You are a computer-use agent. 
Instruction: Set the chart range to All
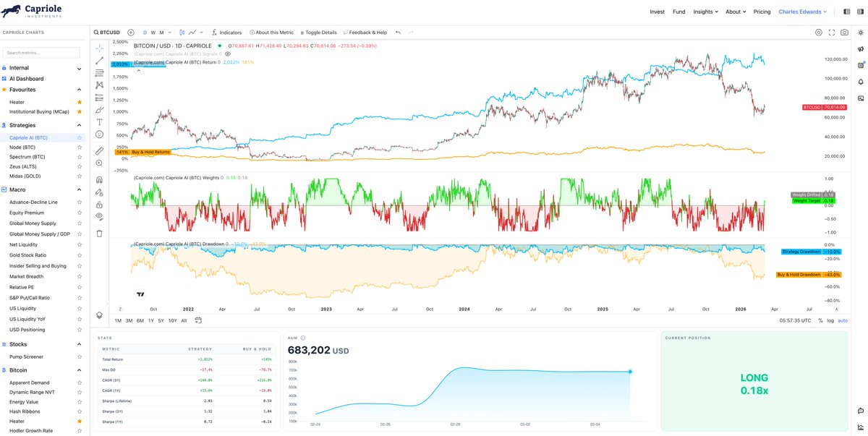click(x=184, y=320)
